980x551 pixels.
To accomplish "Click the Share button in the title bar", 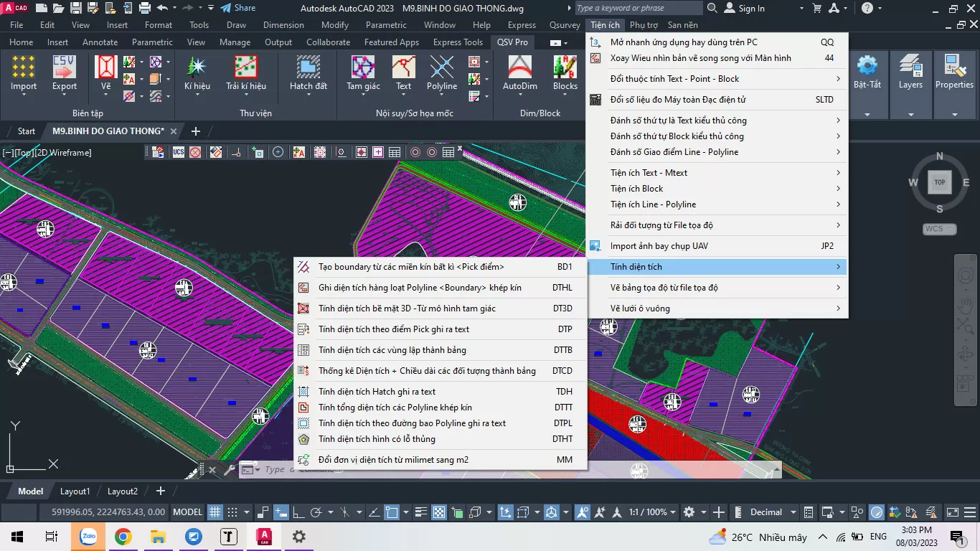I will coord(237,8).
